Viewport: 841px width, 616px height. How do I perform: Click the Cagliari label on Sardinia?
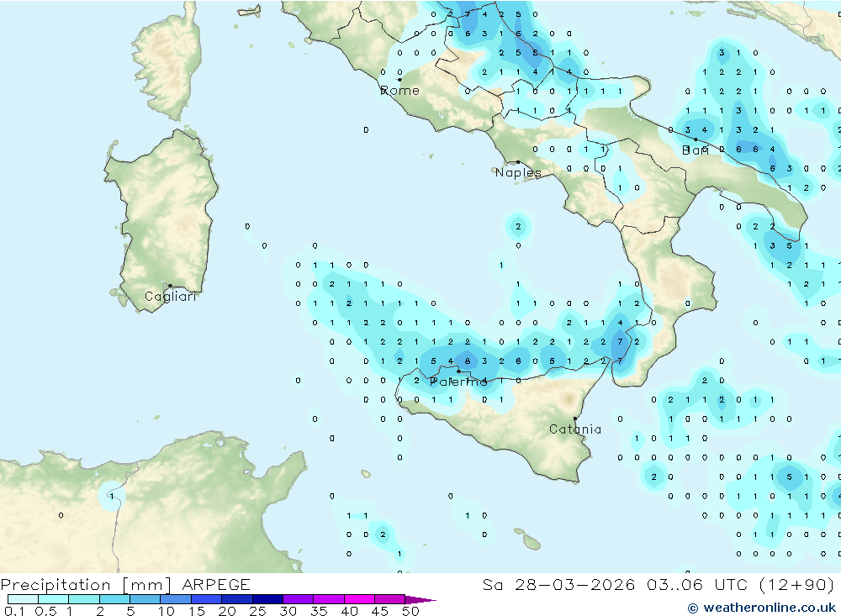click(170, 297)
